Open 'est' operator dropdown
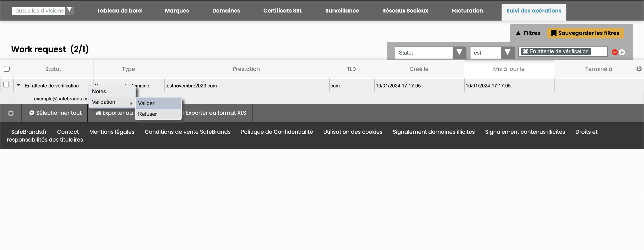644x250 pixels. (x=507, y=53)
